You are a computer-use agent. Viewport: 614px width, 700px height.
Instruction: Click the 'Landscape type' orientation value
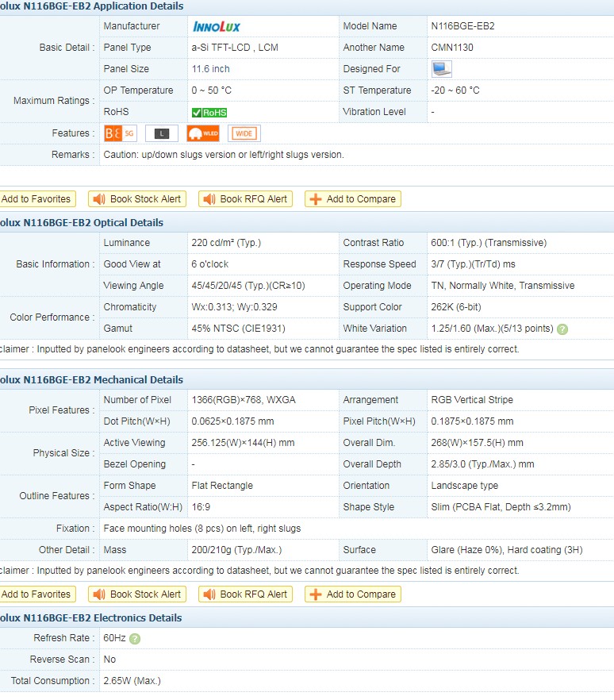(465, 485)
